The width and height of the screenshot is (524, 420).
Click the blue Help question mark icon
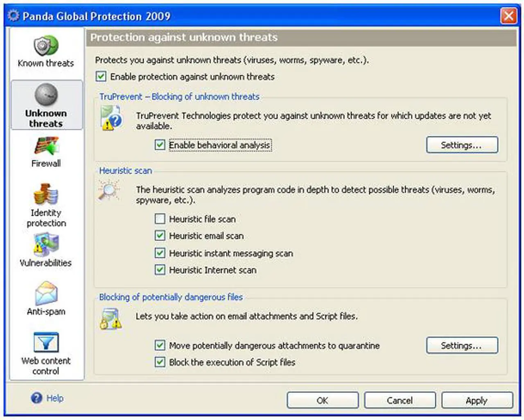coord(36,398)
